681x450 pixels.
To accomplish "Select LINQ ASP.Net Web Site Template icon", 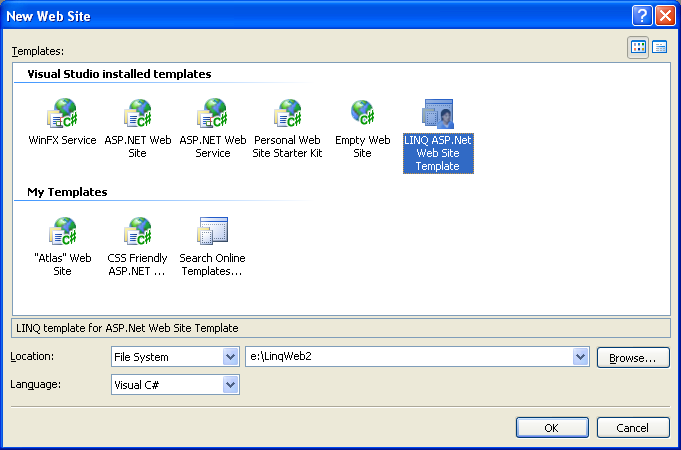I will point(438,114).
